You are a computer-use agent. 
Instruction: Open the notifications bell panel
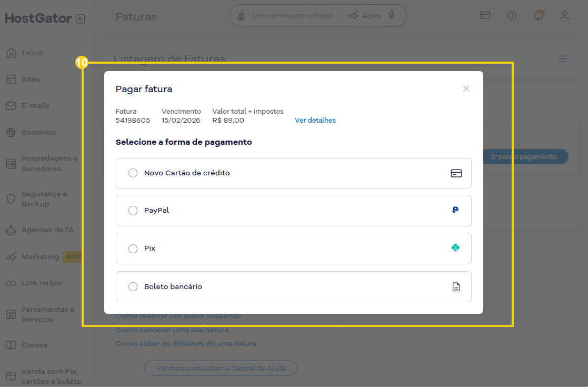(x=538, y=15)
